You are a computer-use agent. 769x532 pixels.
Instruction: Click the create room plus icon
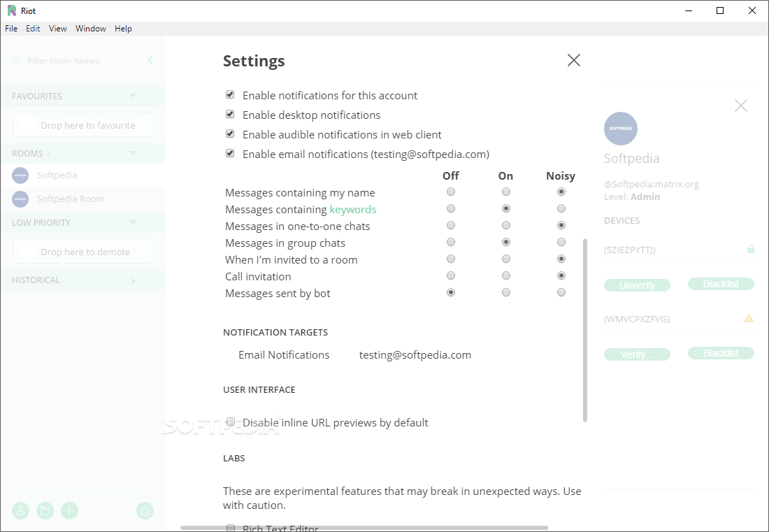coord(69,510)
